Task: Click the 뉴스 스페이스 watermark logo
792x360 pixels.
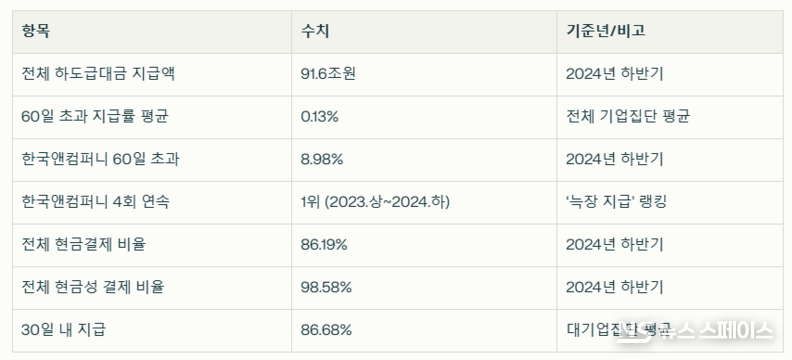Action: [695, 331]
